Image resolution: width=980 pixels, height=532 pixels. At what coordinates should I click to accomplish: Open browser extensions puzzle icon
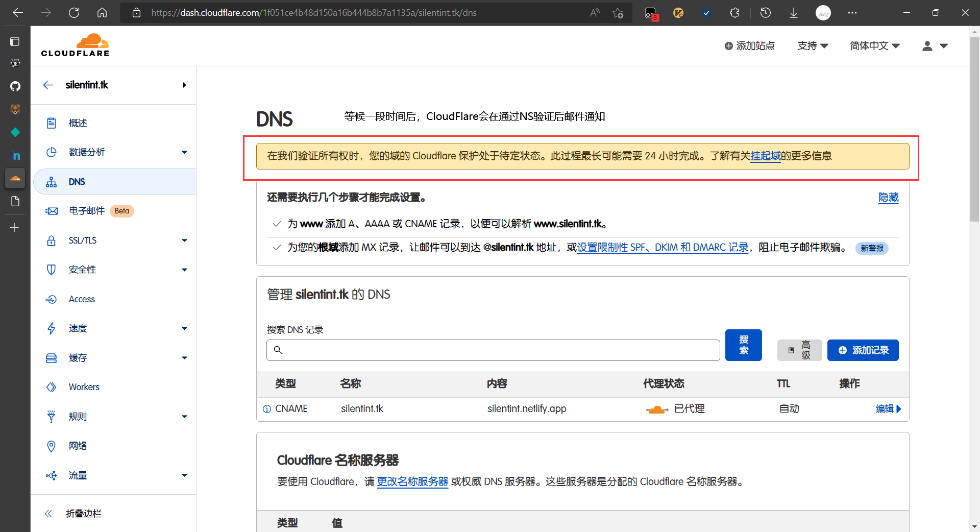click(734, 13)
